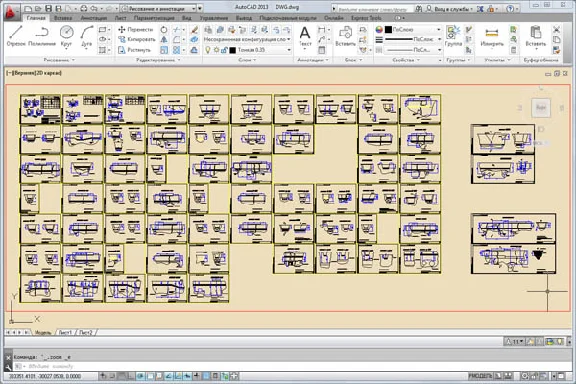Select the Отрезок (Line) tool
The height and width of the screenshot is (384, 576).
click(x=16, y=36)
